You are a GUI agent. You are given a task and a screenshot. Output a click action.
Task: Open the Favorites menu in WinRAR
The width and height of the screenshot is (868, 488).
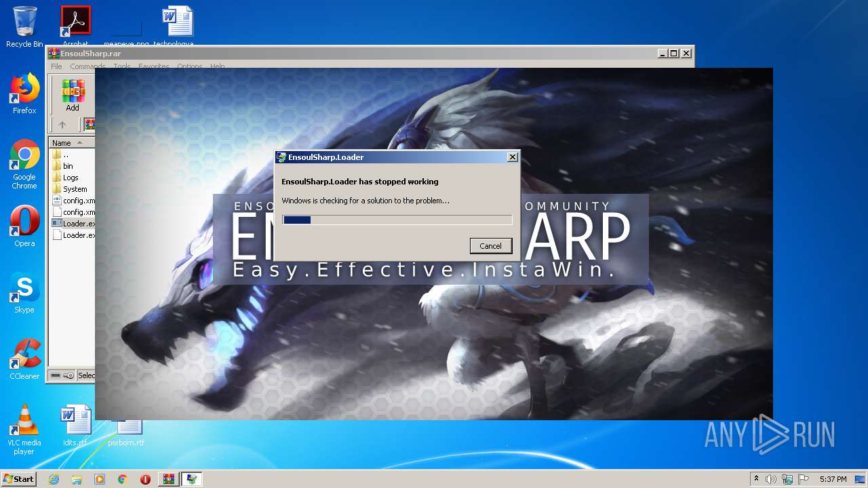pos(154,66)
